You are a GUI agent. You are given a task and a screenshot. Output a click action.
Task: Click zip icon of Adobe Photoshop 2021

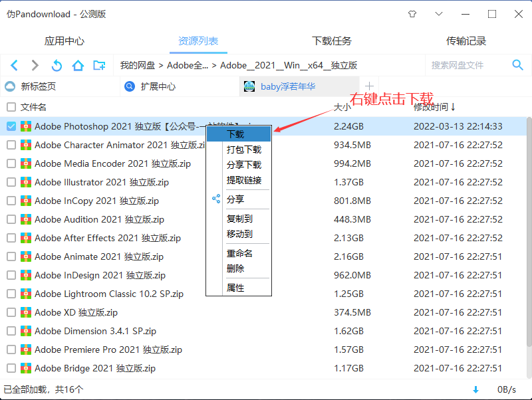[26, 126]
